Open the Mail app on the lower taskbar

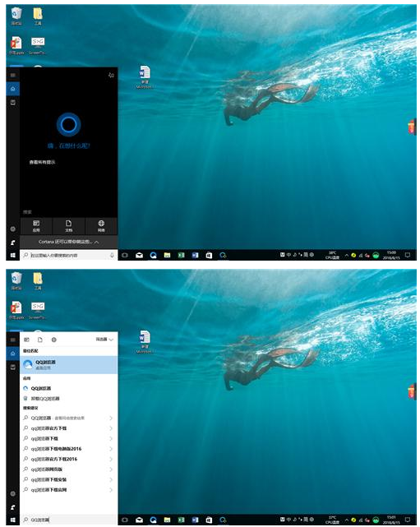[139, 520]
